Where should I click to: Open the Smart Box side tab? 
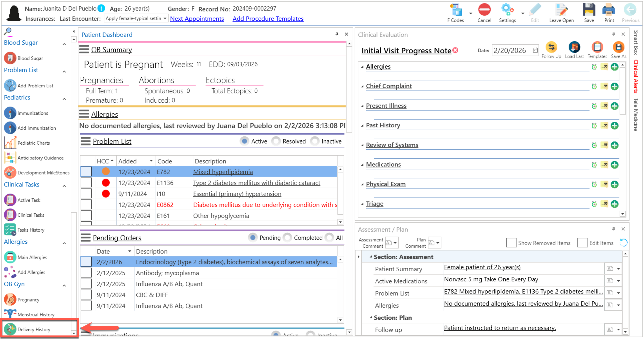click(x=636, y=42)
